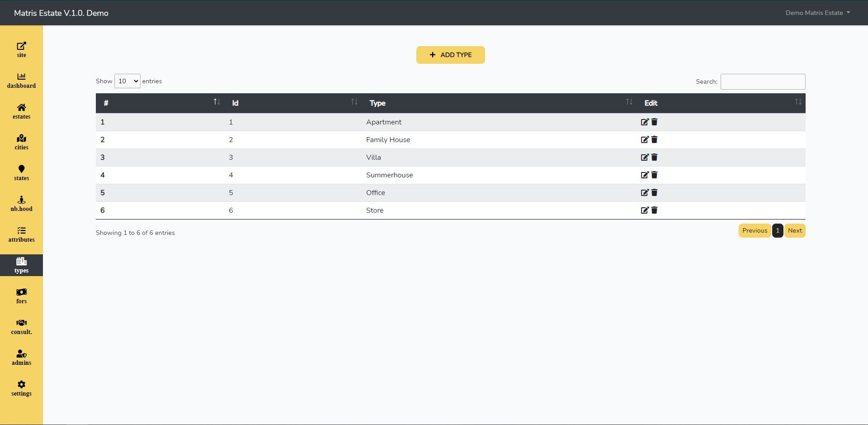Select types section in sidebar
This screenshot has width=868, height=425.
tap(21, 265)
